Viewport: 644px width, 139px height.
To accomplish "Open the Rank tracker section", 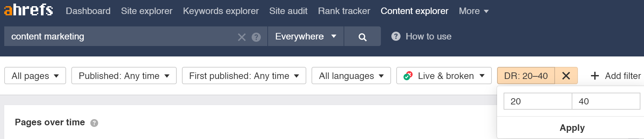I will [x=344, y=11].
